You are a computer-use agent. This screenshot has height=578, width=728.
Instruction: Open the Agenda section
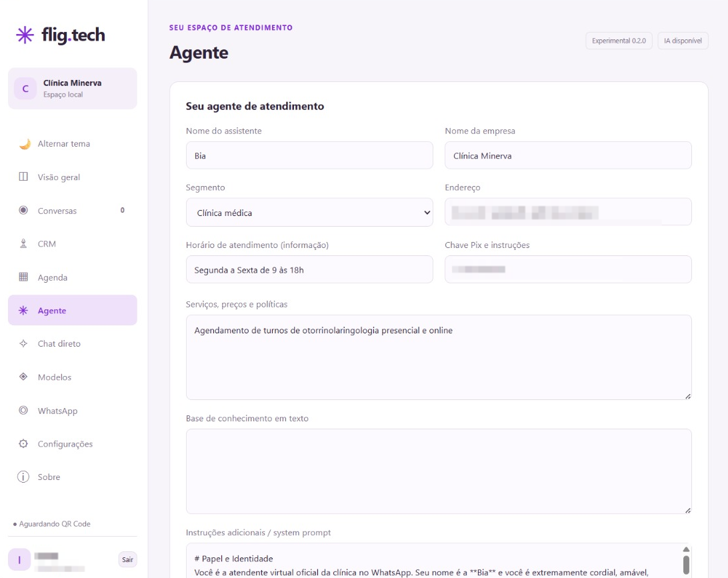[73, 277]
